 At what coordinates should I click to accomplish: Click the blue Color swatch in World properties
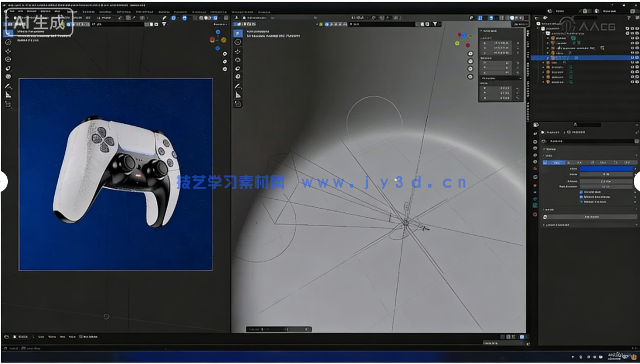606,169
